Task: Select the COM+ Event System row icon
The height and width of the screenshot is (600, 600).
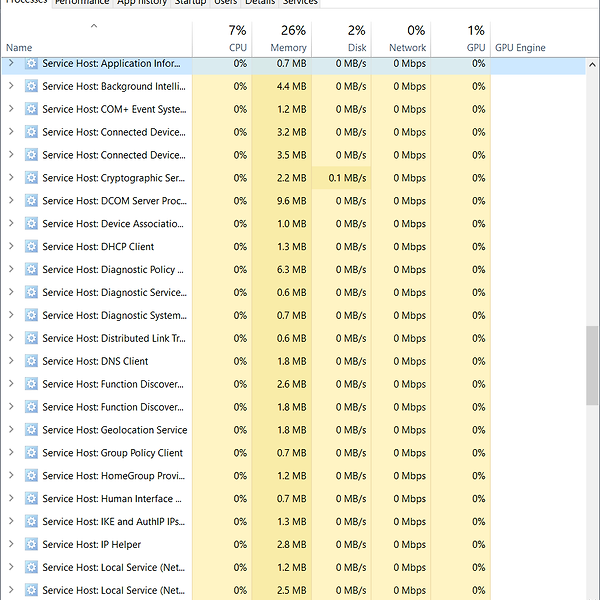Action: pyautogui.click(x=31, y=109)
